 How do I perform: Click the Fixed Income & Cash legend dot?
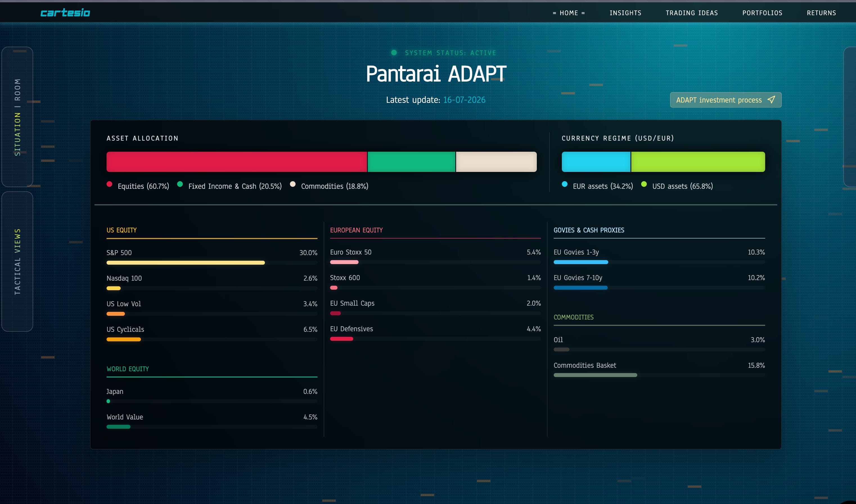click(x=180, y=184)
